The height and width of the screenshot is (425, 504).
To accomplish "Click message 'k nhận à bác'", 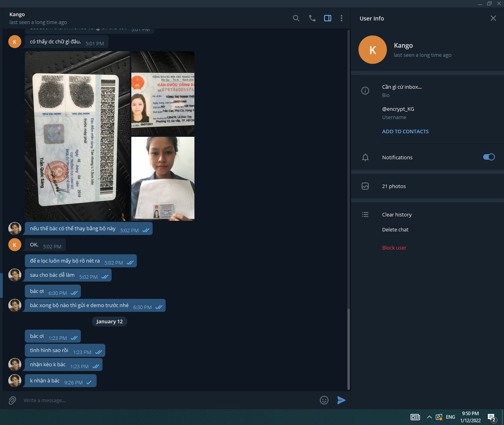I will pos(61,381).
